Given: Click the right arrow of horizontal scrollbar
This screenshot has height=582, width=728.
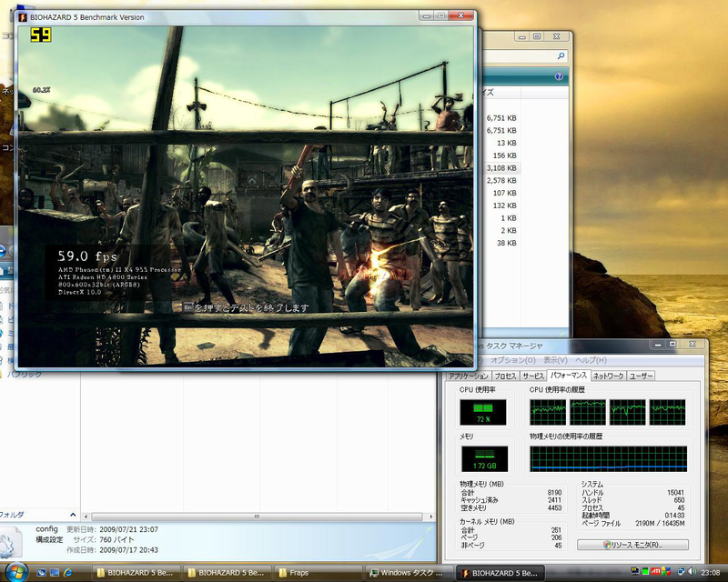Looking at the screenshot, I should click(431, 517).
